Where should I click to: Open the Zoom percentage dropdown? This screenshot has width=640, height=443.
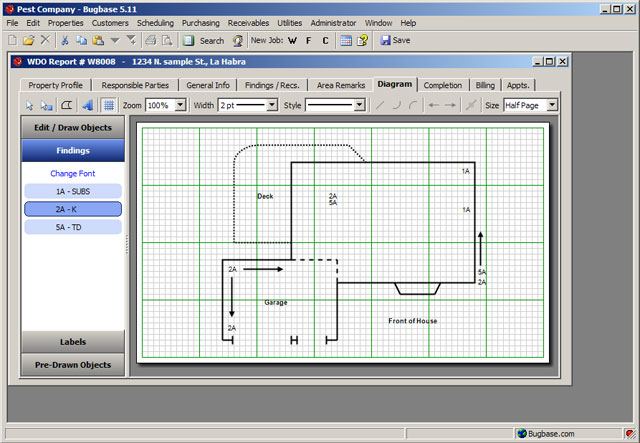180,105
